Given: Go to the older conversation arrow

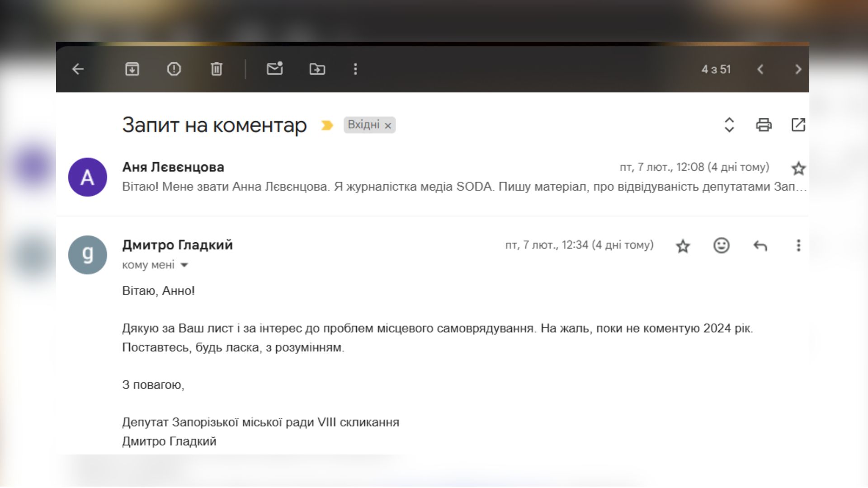Looking at the screenshot, I should point(798,69).
